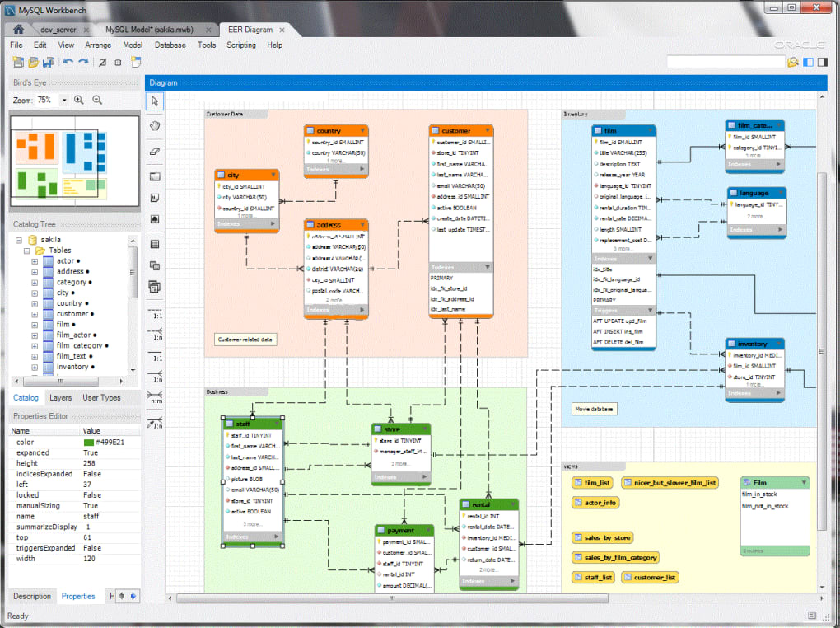The height and width of the screenshot is (628, 840).
Task: Click the Bird's Eye diagram thumbnail
Action: point(74,162)
